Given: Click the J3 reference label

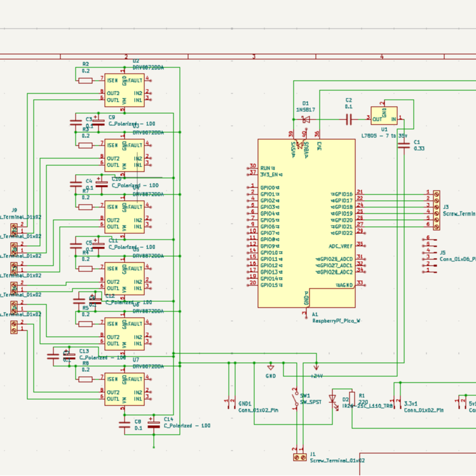Looking at the screenshot, I should pos(445,207).
